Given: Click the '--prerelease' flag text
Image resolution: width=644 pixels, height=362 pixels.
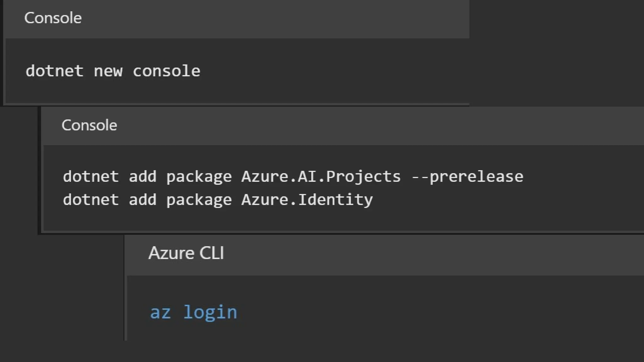Looking at the screenshot, I should [x=467, y=177].
